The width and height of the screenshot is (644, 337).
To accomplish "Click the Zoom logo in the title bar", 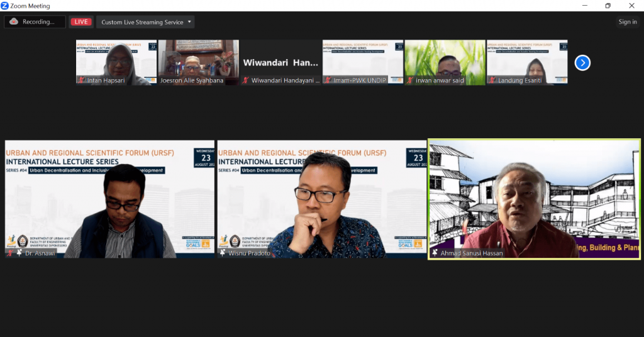I will 5,6.
